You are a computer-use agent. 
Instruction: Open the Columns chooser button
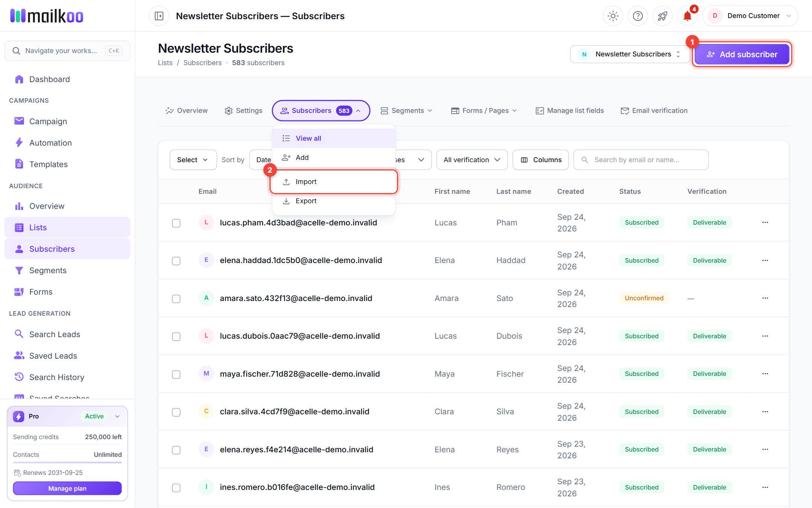pyautogui.click(x=541, y=160)
